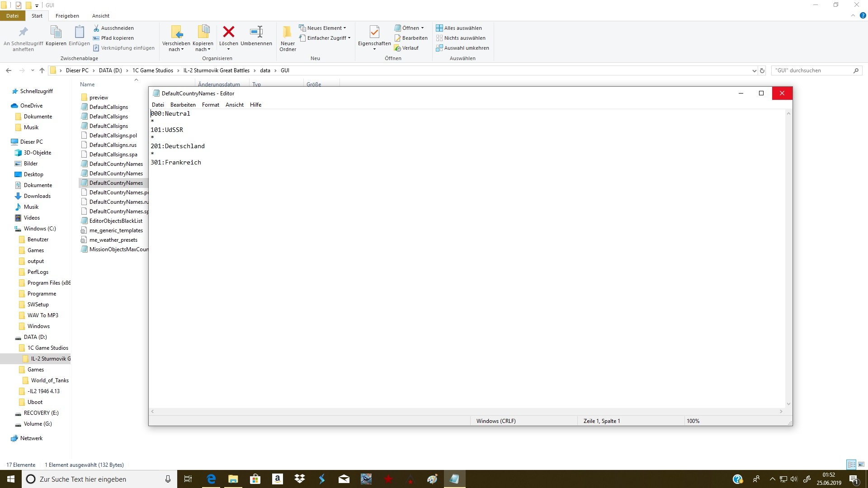Select EditorObjectsBlackList file in list
868x488 pixels.
click(x=116, y=221)
